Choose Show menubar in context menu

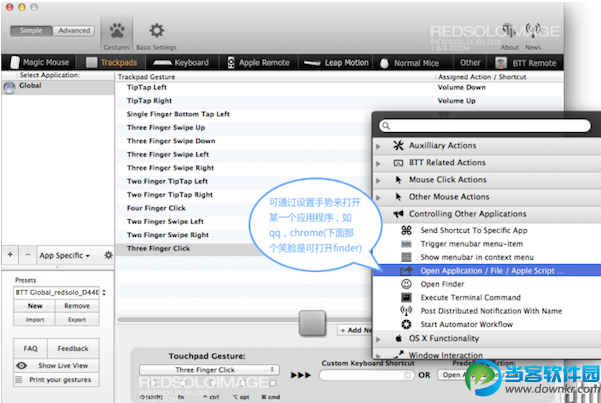pos(487,257)
